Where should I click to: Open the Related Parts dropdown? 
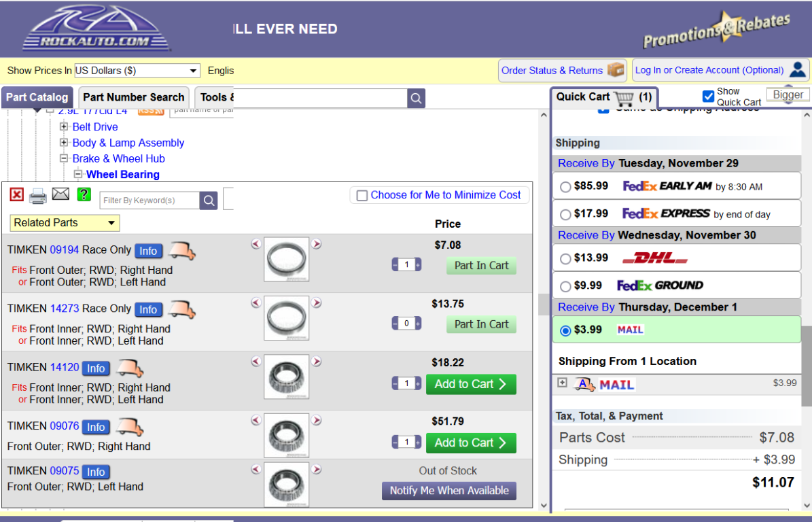click(x=65, y=223)
